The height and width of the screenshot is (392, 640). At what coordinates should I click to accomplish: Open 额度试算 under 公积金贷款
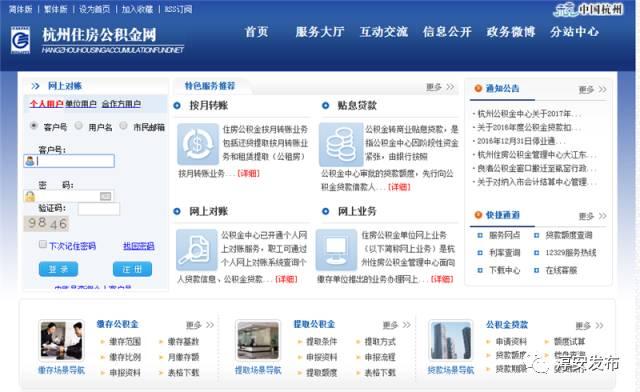pos(569,341)
